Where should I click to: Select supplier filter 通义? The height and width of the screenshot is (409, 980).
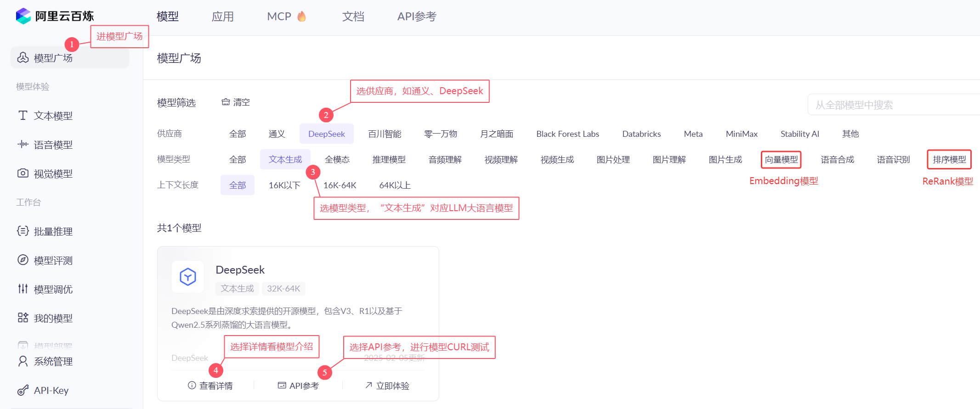[277, 134]
